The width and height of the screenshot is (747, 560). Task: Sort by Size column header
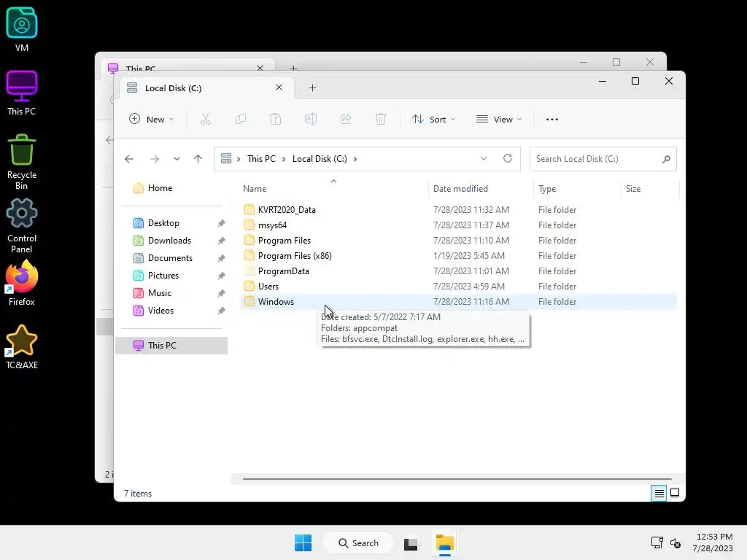pos(650,189)
